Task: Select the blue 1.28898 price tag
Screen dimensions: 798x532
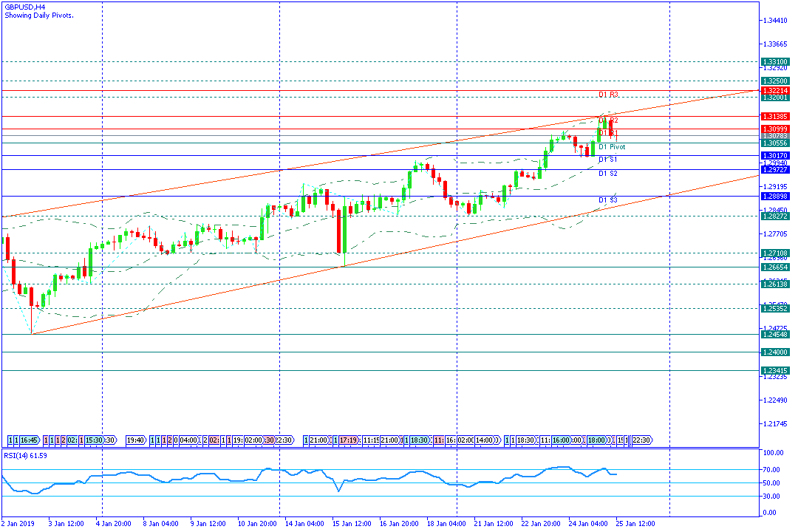Action: (x=774, y=196)
